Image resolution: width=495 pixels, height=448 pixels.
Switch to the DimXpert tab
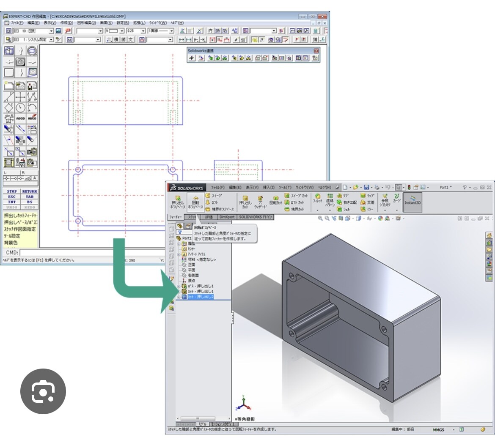click(x=227, y=217)
